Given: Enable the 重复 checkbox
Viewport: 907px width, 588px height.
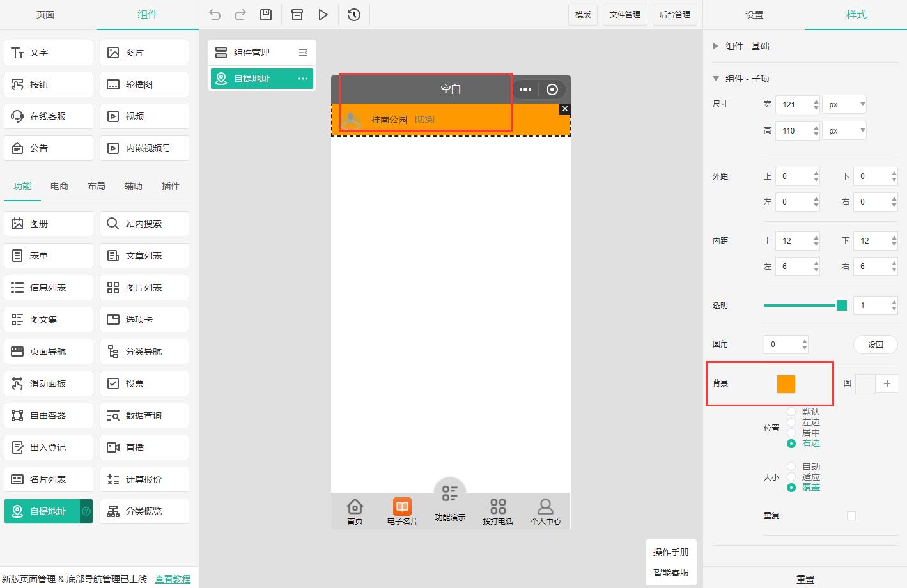Looking at the screenshot, I should click(x=851, y=516).
